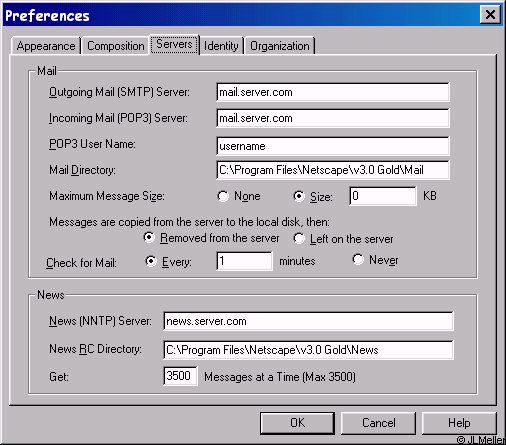Image resolution: width=506 pixels, height=445 pixels.
Task: Select the Identity tab
Action: click(x=221, y=46)
